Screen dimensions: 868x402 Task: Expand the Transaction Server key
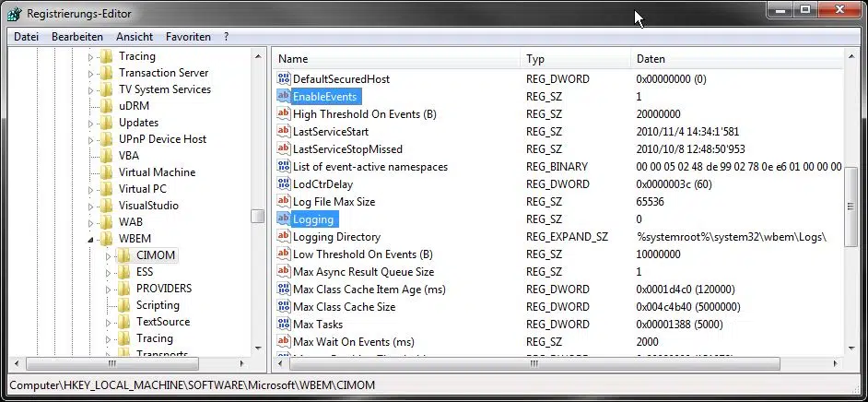91,74
